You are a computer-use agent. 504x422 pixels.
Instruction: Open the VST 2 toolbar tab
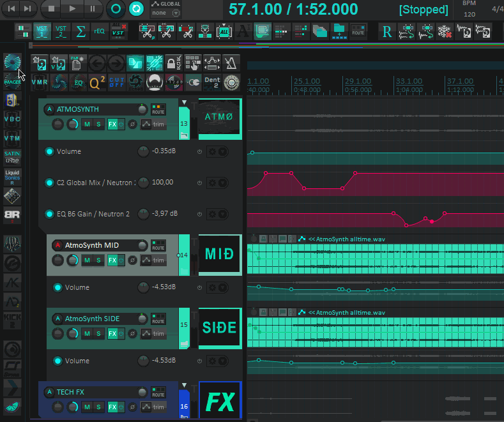tap(61, 31)
